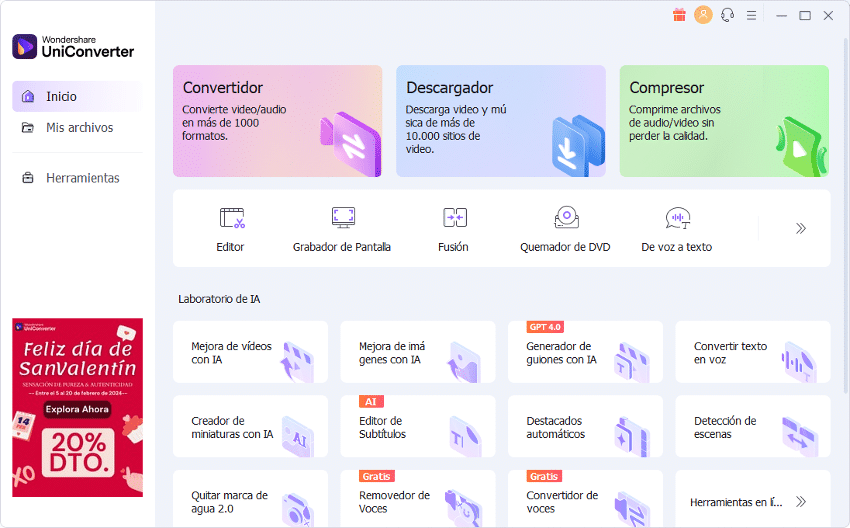This screenshot has width=850, height=528.
Task: Expand more tools with double chevron arrow
Action: point(800,228)
